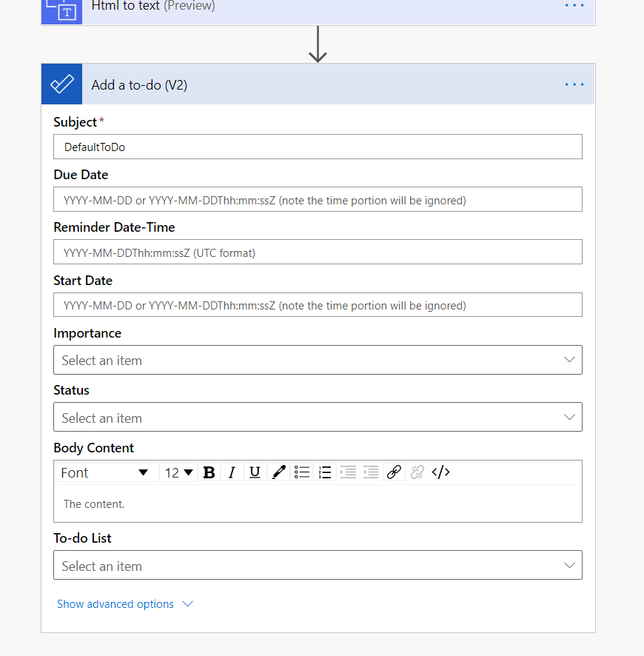Switch to HTML code view

coord(440,472)
